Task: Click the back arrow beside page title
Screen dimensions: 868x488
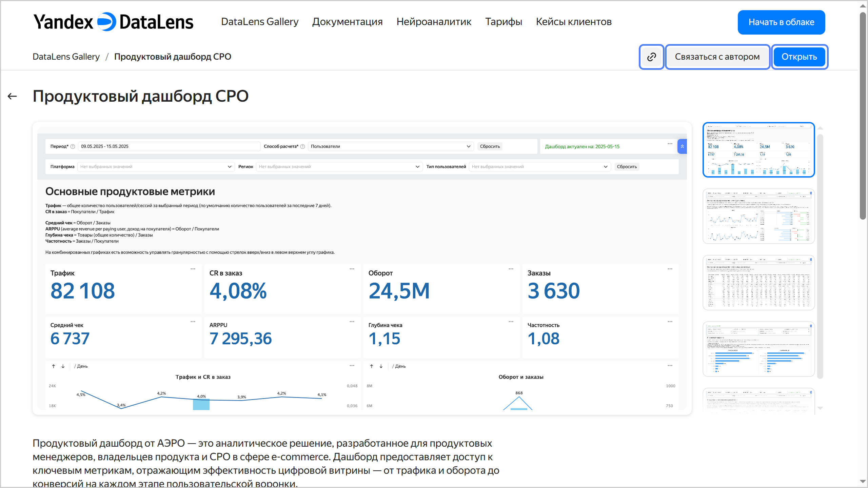Action: coord(12,97)
